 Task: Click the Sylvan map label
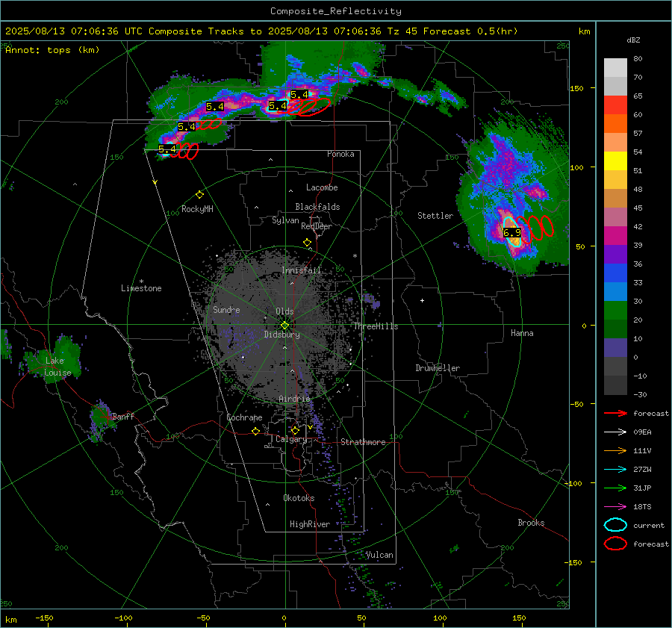coord(285,220)
